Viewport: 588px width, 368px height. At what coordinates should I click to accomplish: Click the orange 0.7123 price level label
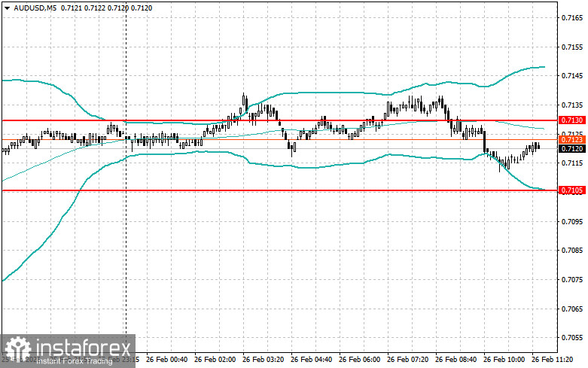click(x=572, y=140)
